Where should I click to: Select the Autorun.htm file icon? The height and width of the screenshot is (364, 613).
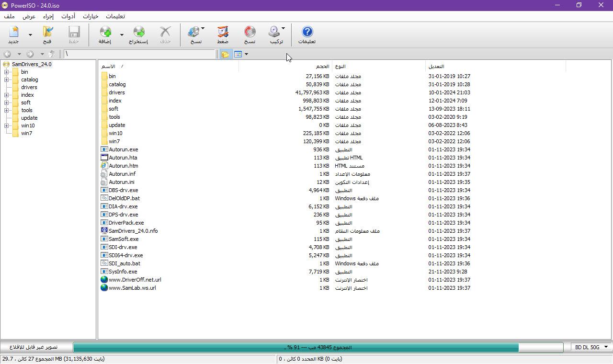tap(104, 166)
